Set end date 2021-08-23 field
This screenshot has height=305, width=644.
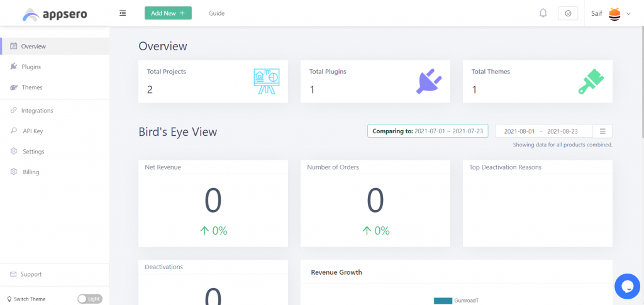(563, 131)
